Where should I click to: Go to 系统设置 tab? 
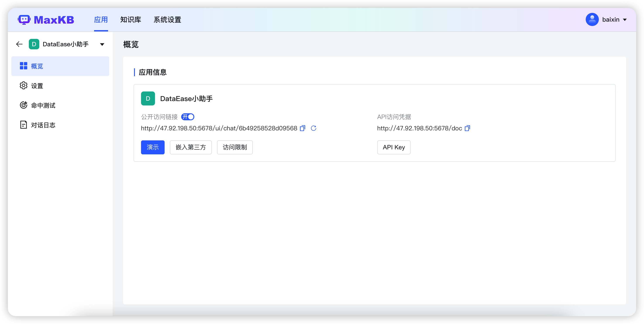click(167, 19)
